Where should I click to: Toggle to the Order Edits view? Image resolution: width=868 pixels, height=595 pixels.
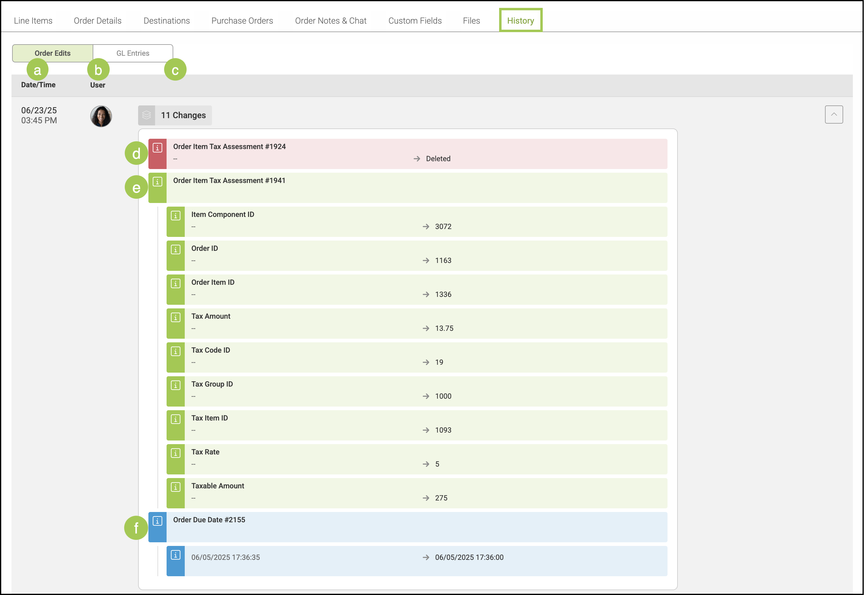53,53
